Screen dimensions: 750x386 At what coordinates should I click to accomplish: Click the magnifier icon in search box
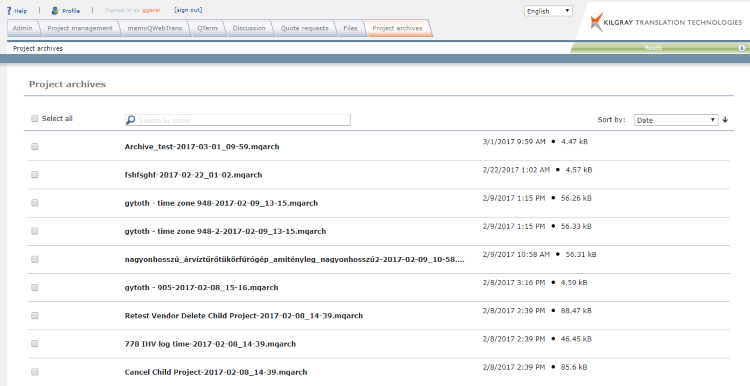[x=131, y=120]
